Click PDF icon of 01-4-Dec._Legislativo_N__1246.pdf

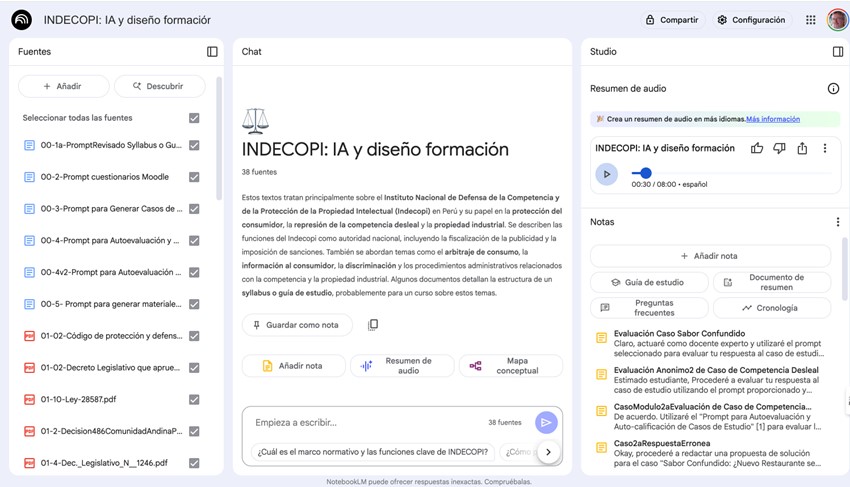coord(29,463)
